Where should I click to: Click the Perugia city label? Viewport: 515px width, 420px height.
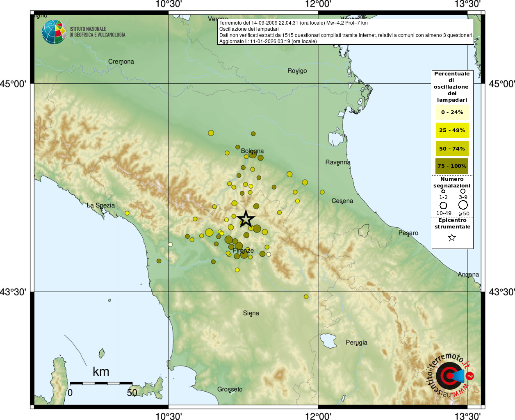tap(356, 342)
